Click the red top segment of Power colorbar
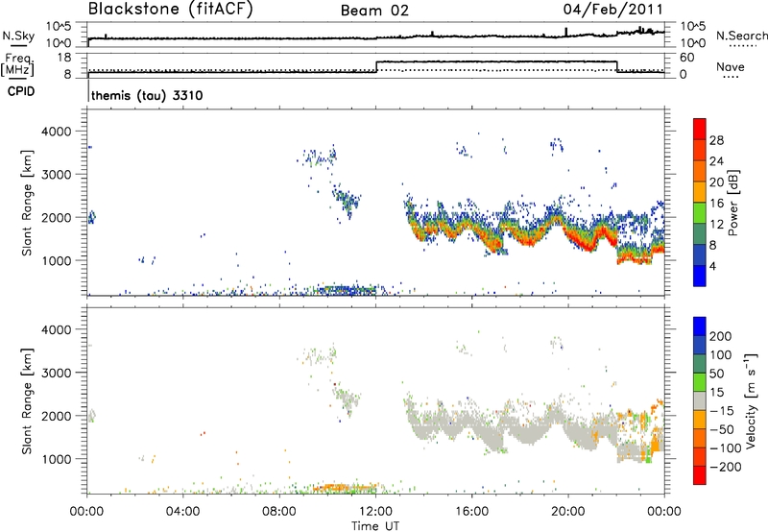 click(x=700, y=129)
